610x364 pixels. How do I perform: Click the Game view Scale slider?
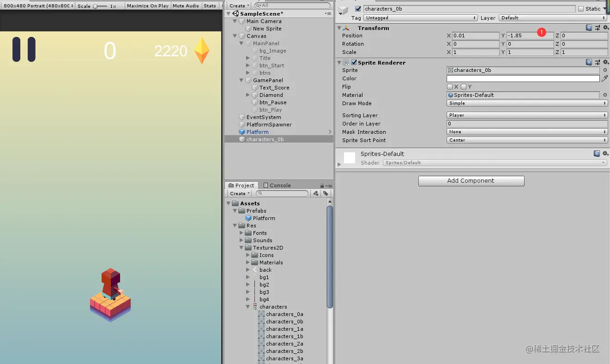(x=100, y=6)
